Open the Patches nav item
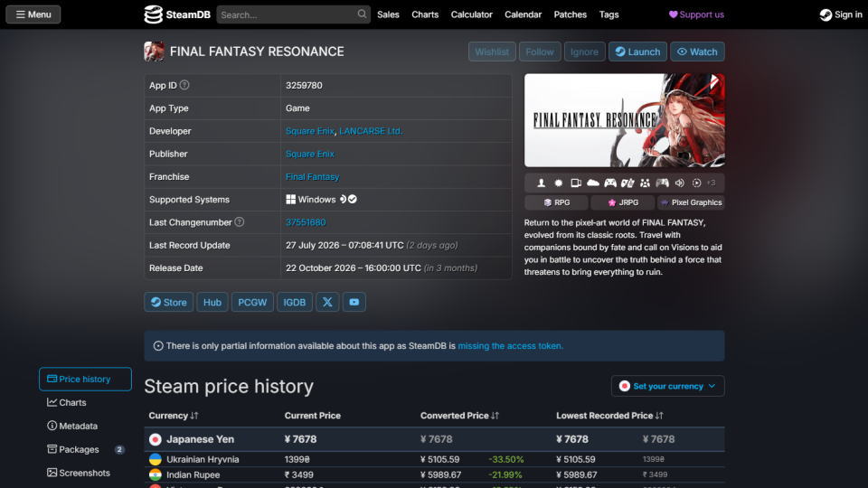Screen dimensions: 868x488 pos(570,14)
